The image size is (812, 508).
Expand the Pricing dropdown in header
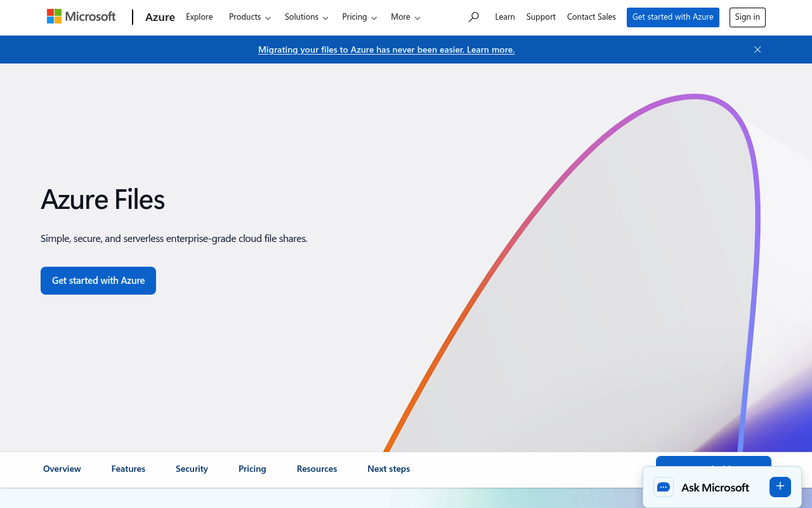coord(360,17)
